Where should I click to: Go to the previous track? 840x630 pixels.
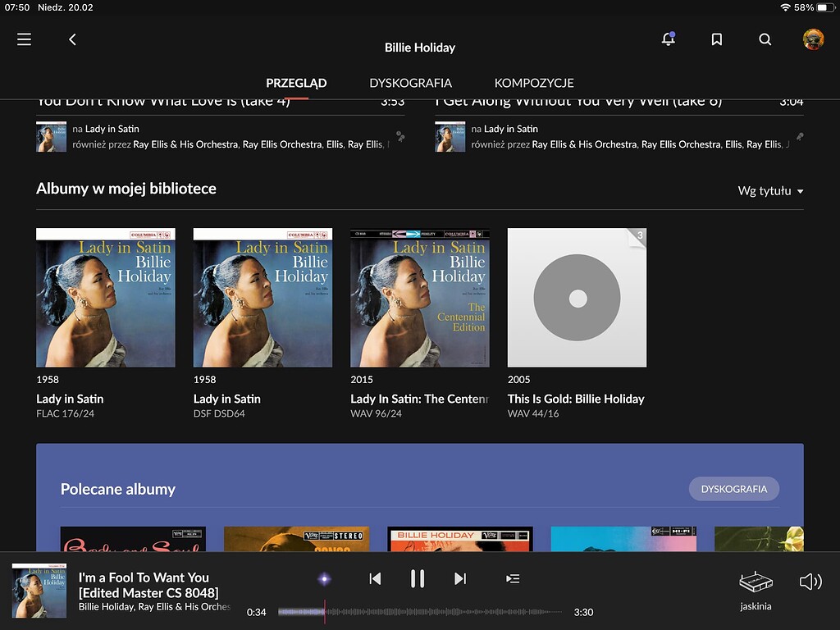tap(375, 579)
